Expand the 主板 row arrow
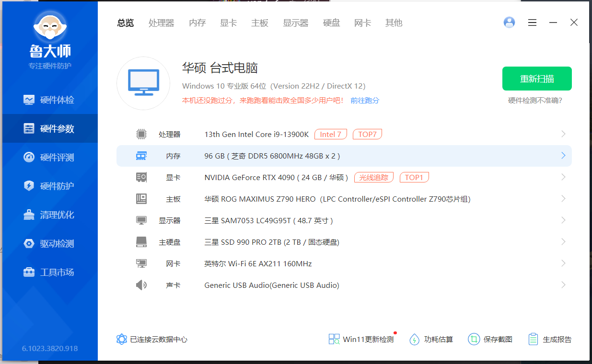Image resolution: width=592 pixels, height=364 pixels. [x=563, y=199]
